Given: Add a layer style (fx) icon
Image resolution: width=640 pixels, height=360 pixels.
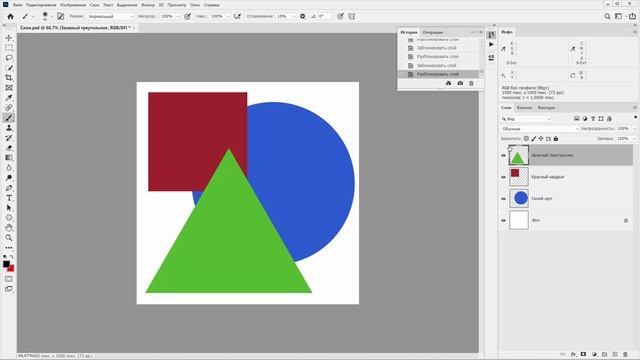Looking at the screenshot, I should pos(573,354).
